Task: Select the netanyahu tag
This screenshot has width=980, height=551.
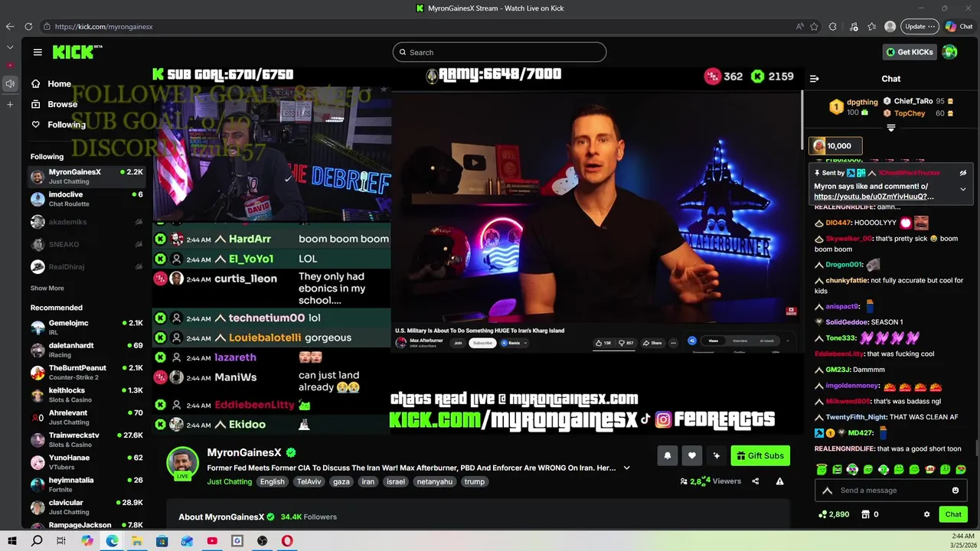Action: click(434, 481)
